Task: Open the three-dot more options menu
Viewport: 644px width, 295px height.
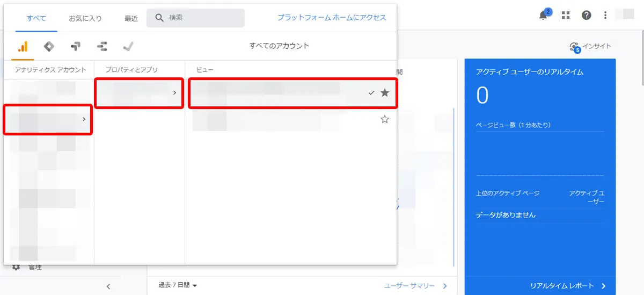Action: 605,16
